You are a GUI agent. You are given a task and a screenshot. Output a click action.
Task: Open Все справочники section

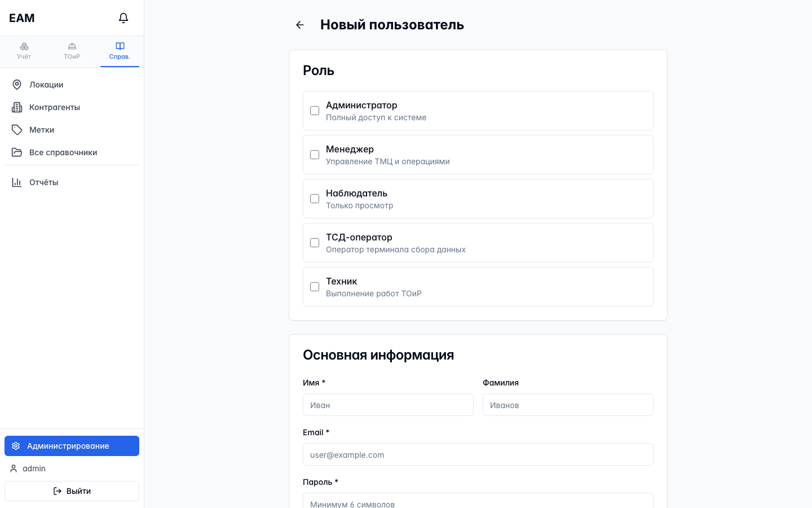[x=72, y=152]
